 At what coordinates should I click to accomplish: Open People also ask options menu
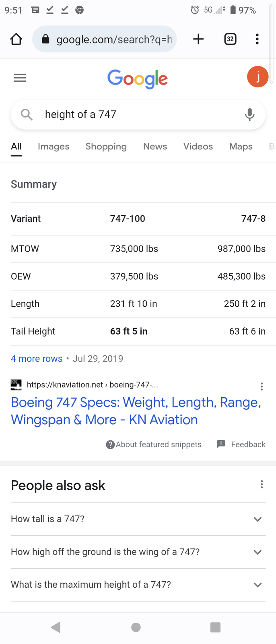point(262,484)
